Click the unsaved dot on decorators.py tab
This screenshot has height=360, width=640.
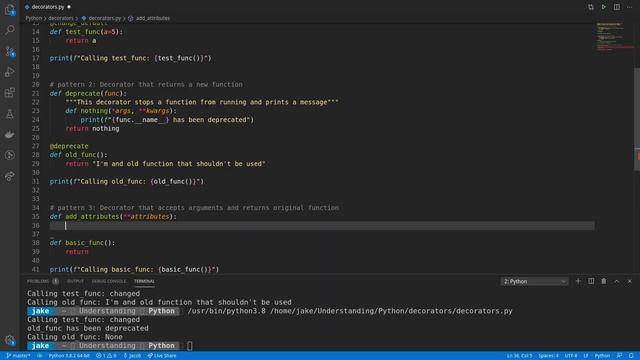[69, 7]
